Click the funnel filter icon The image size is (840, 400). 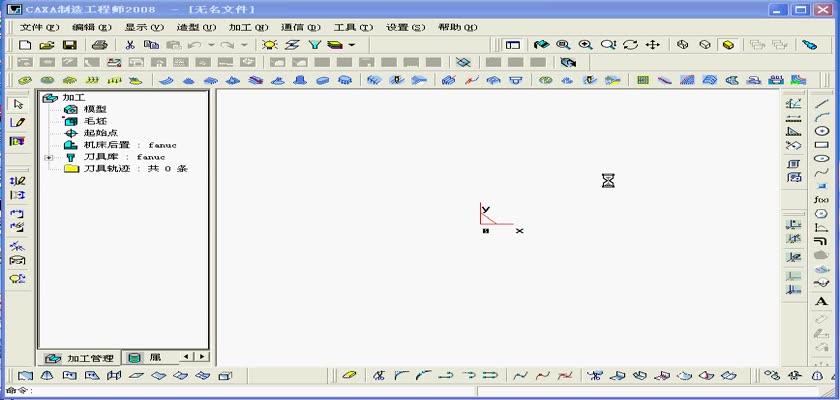[314, 45]
